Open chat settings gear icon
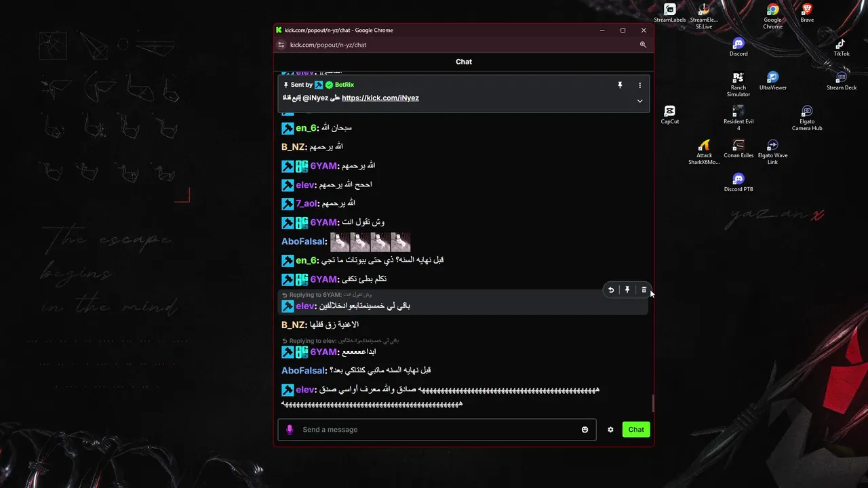Image resolution: width=868 pixels, height=488 pixels. (x=610, y=430)
